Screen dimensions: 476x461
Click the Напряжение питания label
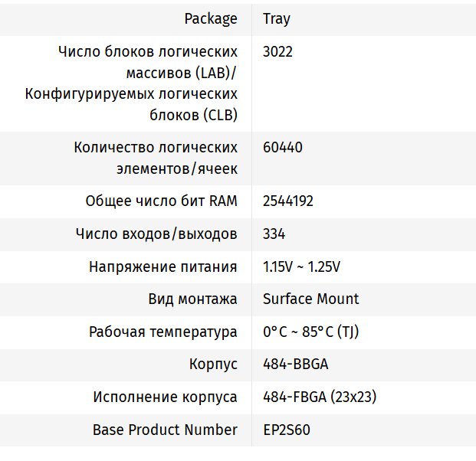click(163, 266)
